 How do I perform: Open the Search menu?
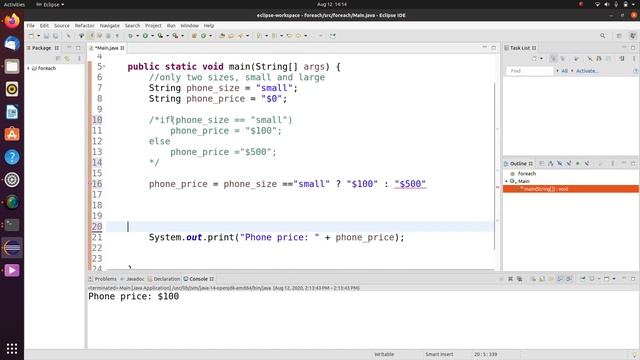(132, 25)
